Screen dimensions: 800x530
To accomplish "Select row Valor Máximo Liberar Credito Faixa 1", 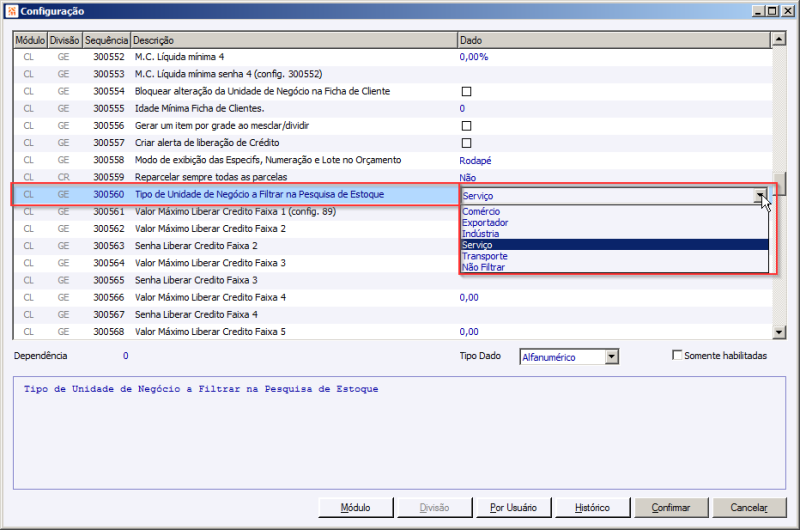I will [x=236, y=212].
